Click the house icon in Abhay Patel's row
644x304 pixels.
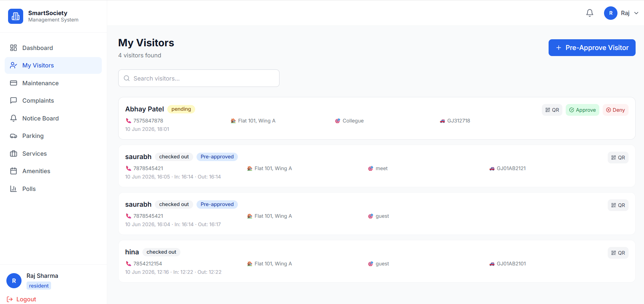[233, 121]
